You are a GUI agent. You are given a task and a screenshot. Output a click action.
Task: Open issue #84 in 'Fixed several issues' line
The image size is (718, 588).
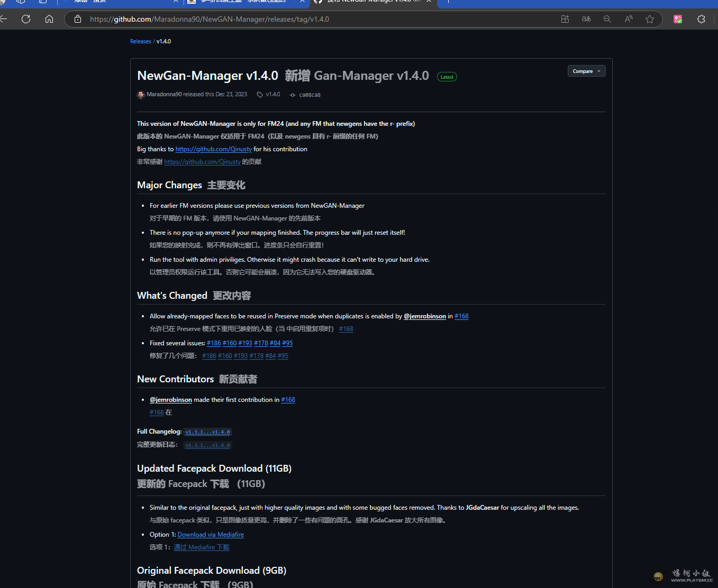click(x=275, y=343)
